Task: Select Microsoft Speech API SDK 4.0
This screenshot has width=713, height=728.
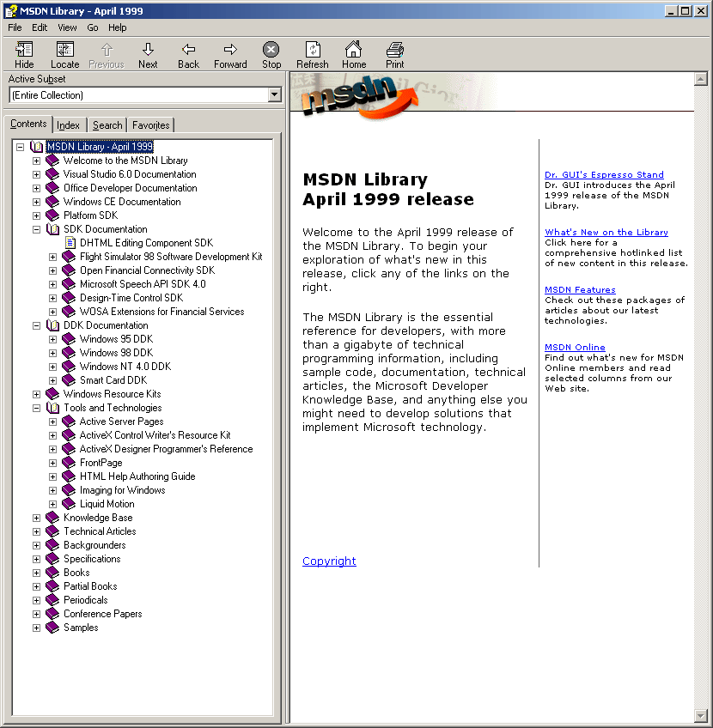Action: 143,283
